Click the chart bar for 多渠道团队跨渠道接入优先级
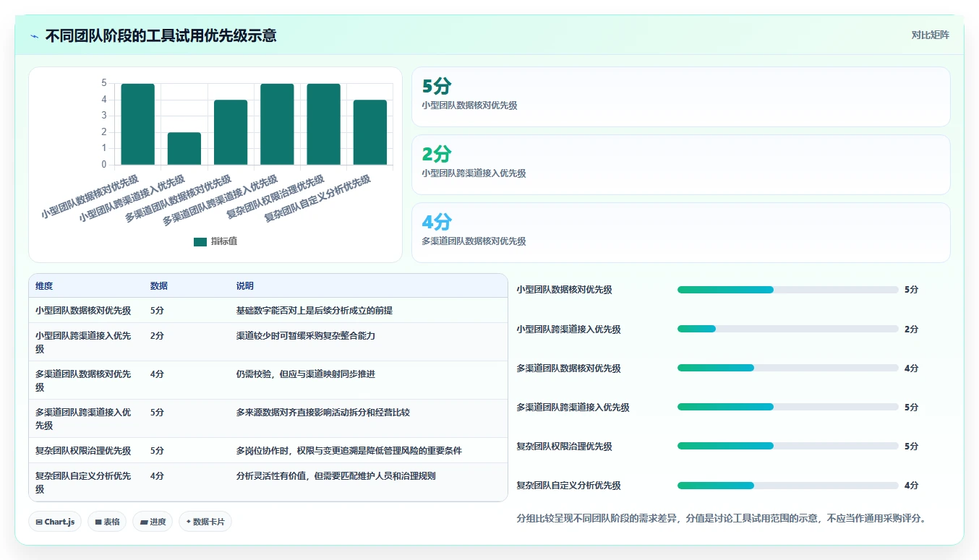The image size is (979, 560). pos(277,124)
